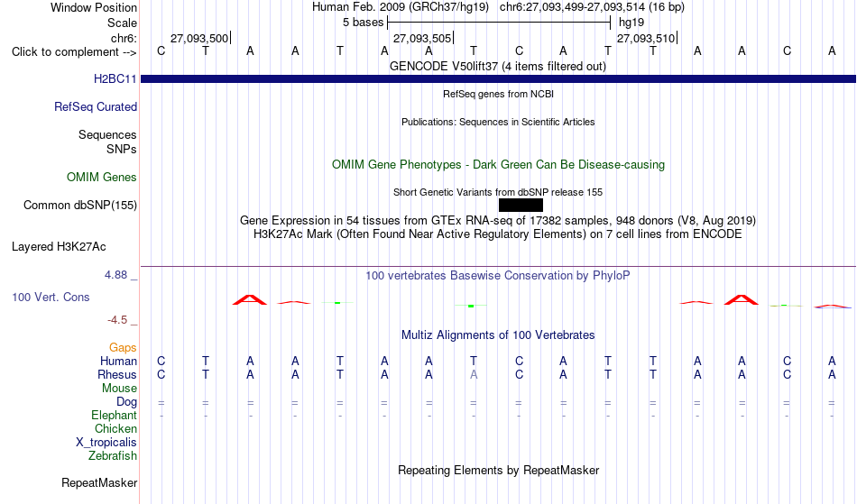Click the -4.5 PhyloP lower scale value

(117, 320)
